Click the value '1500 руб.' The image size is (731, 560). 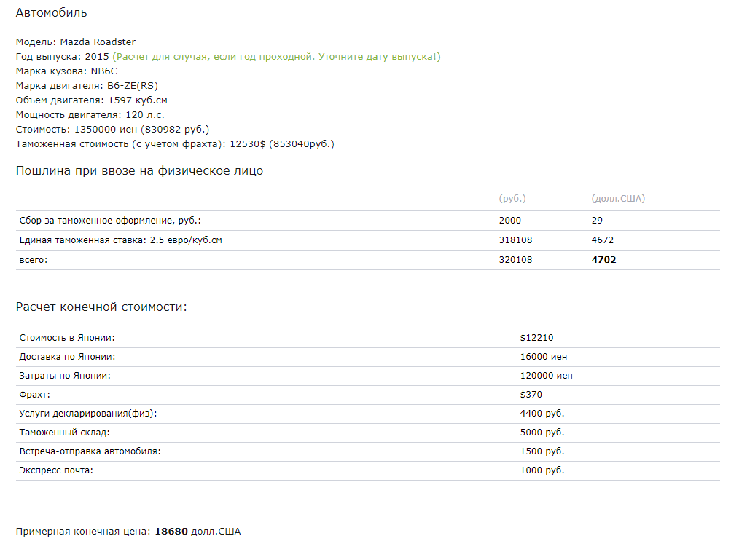542,451
